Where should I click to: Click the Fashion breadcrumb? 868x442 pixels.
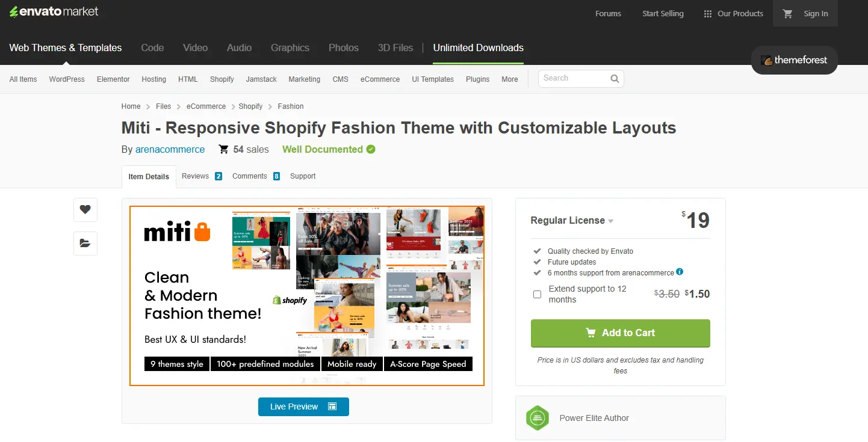(x=291, y=106)
